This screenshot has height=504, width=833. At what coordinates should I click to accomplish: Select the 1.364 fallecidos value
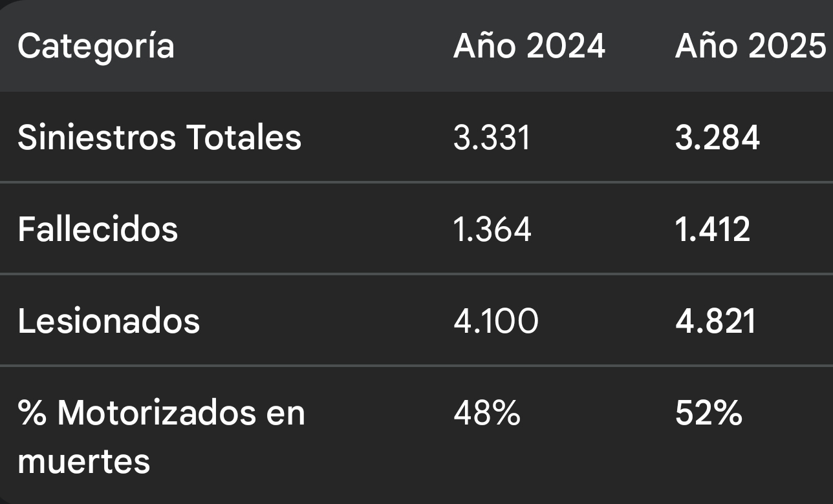492,229
